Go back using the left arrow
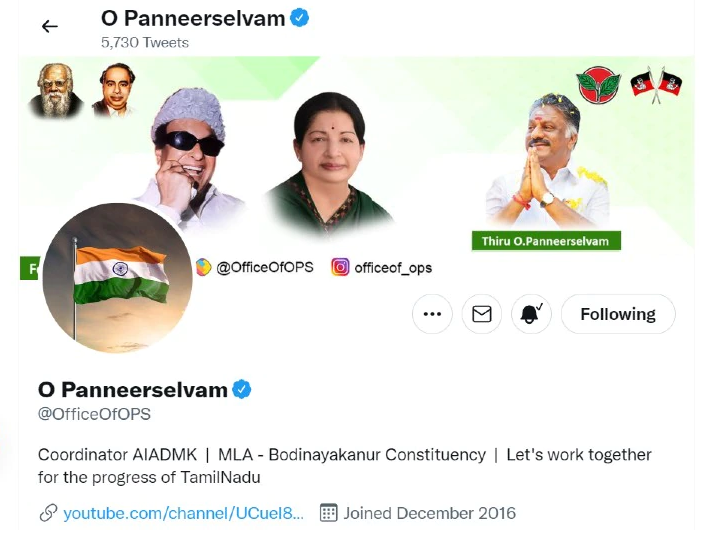716x533 pixels. [x=49, y=26]
